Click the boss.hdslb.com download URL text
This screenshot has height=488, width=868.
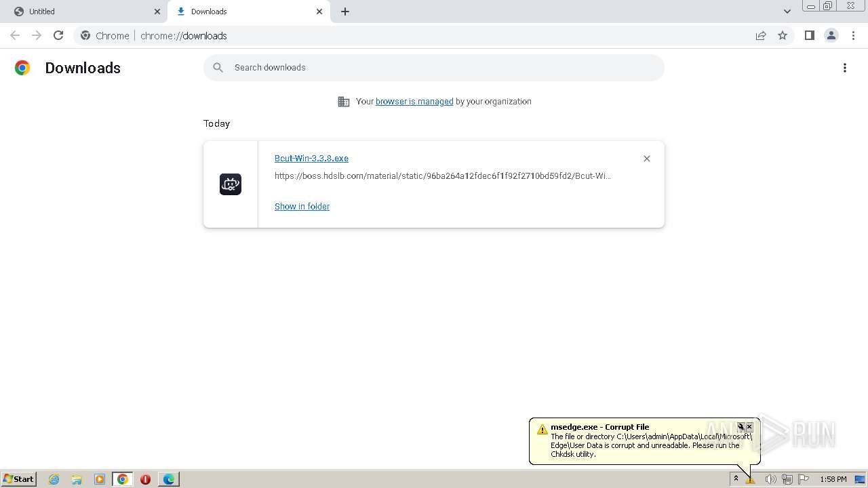[442, 176]
